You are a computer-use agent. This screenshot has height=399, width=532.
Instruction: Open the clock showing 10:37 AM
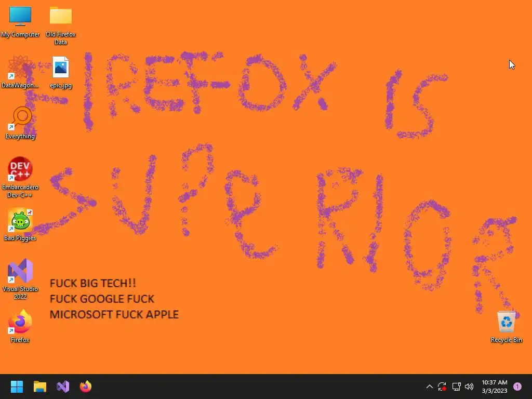point(495,387)
